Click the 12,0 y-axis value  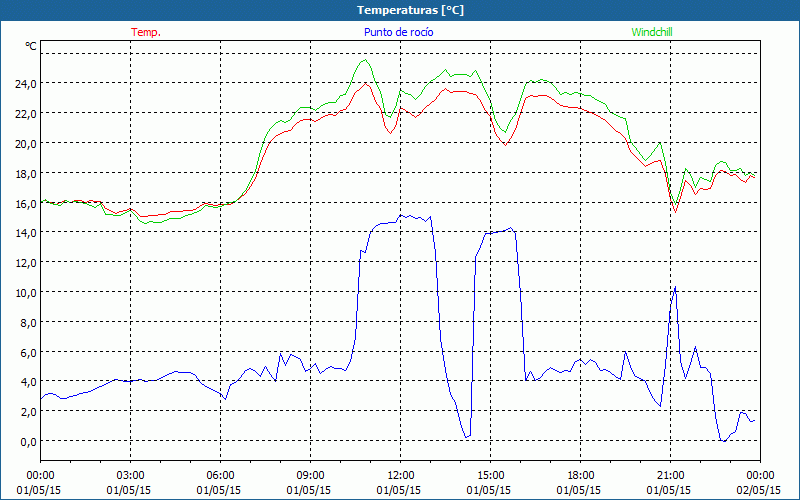[x=26, y=263]
